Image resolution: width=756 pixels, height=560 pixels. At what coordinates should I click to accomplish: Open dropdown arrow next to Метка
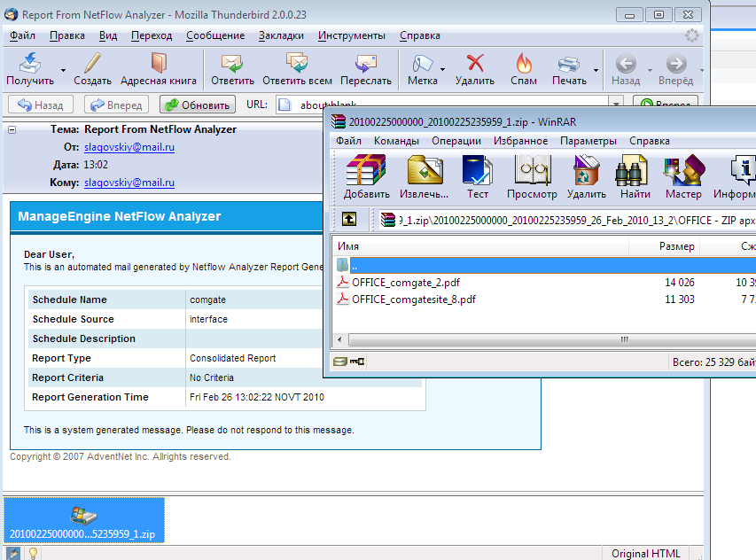pos(442,70)
